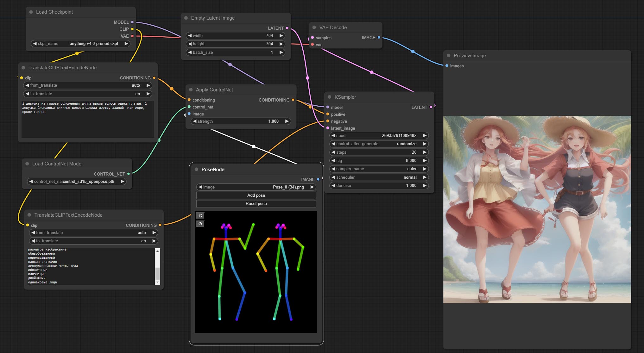Click the undo icon in the pose canvas
The width and height of the screenshot is (644, 353).
200,215
